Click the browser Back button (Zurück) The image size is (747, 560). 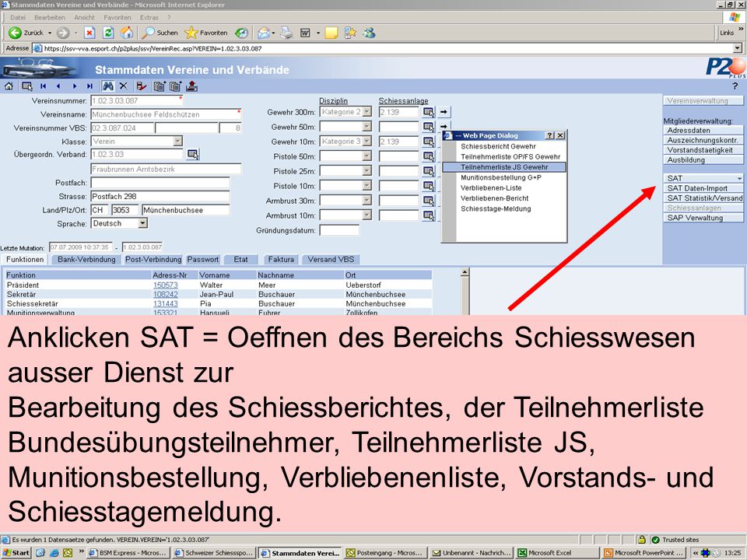[26, 33]
